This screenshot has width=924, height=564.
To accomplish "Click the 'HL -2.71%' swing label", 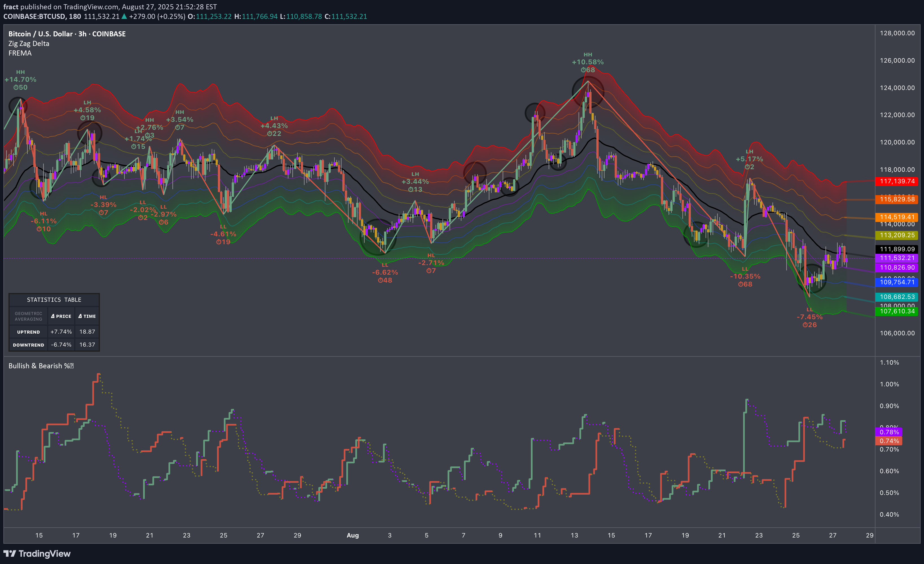I will (431, 263).
